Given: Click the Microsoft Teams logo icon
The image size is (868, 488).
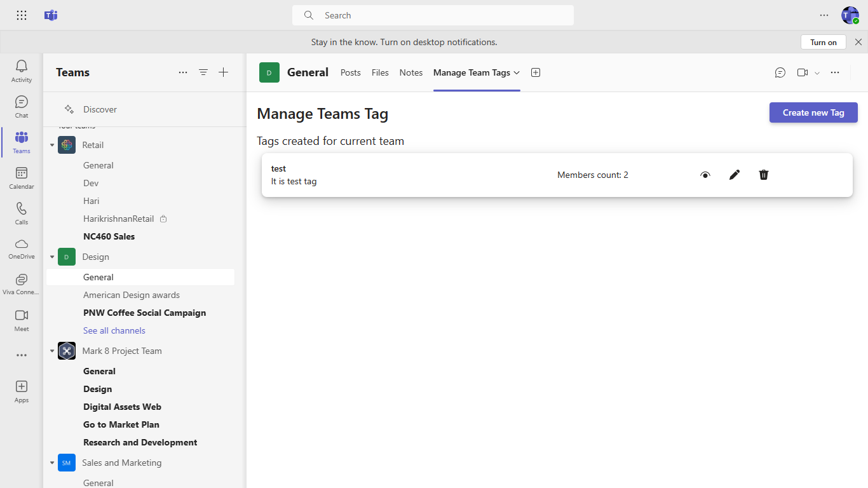Looking at the screenshot, I should click(51, 15).
